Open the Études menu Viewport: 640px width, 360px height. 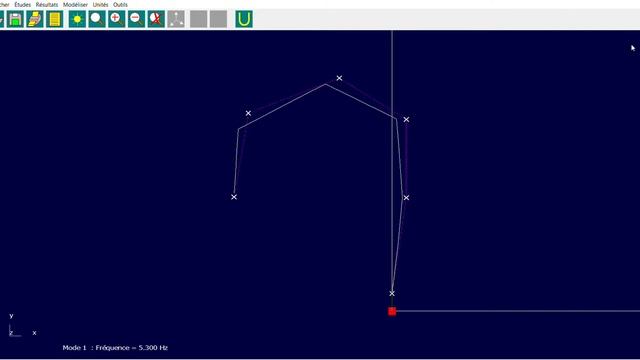(x=22, y=4)
